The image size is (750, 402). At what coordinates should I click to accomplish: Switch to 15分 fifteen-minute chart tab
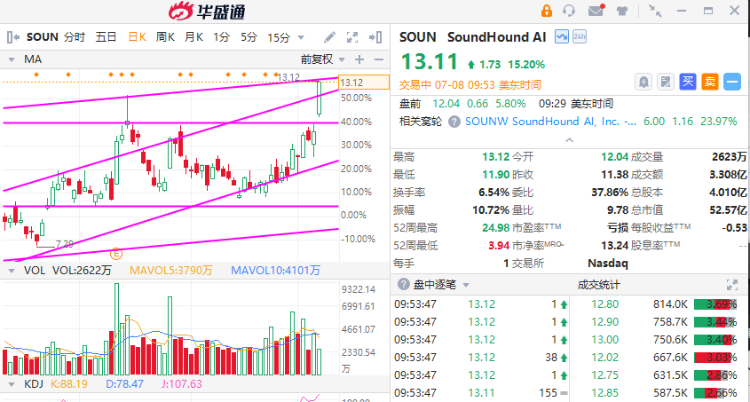tap(279, 37)
